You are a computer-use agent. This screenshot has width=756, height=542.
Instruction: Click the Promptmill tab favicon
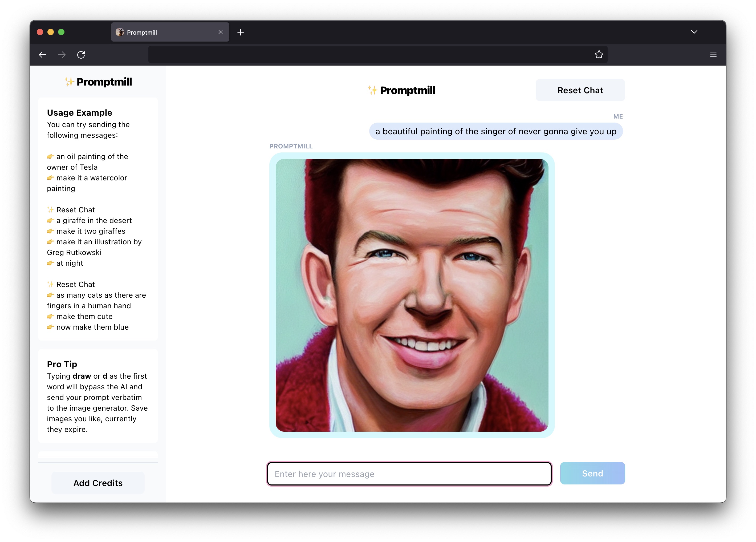tap(120, 32)
